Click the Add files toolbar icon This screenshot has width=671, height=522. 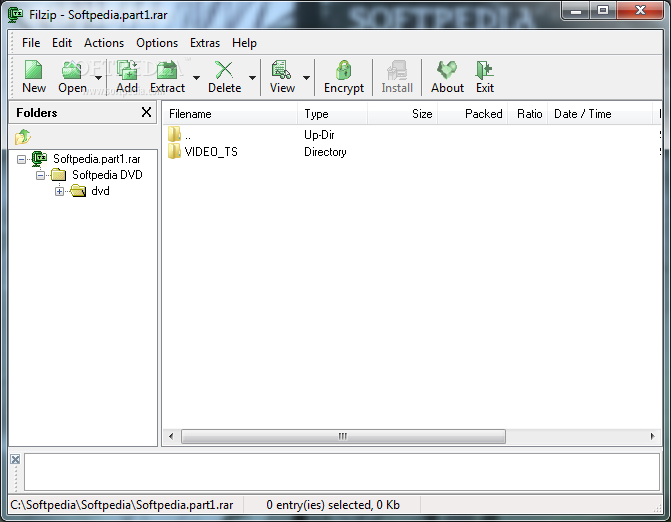point(127,70)
